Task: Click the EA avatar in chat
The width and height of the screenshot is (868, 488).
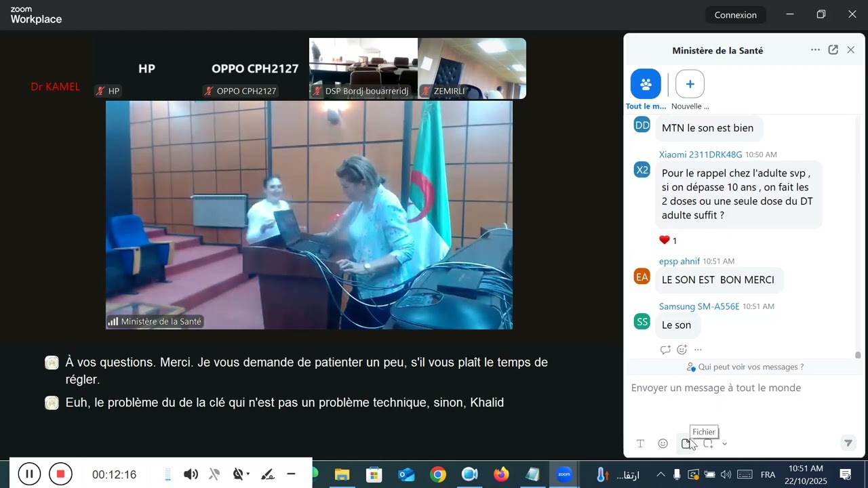Action: (x=642, y=277)
